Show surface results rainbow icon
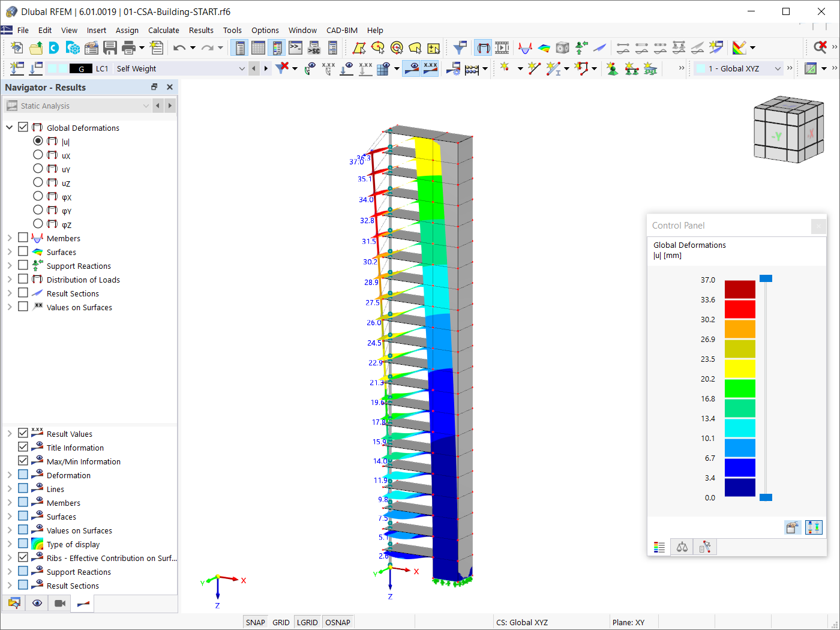840x630 pixels. (544, 48)
